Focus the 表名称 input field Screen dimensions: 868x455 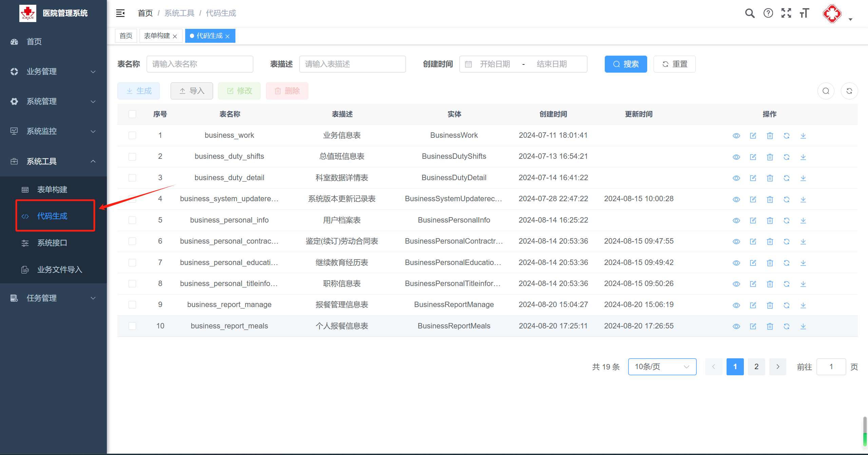pyautogui.click(x=200, y=64)
